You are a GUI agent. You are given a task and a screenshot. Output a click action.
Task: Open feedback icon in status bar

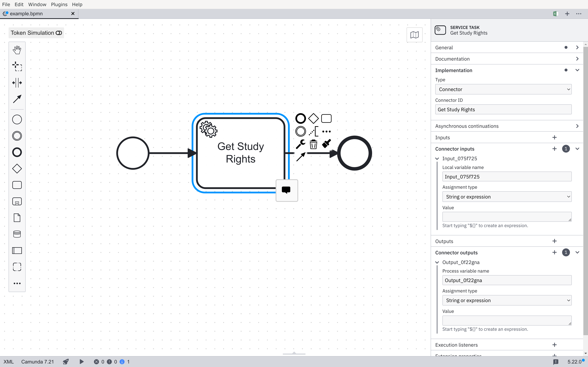tap(556, 362)
